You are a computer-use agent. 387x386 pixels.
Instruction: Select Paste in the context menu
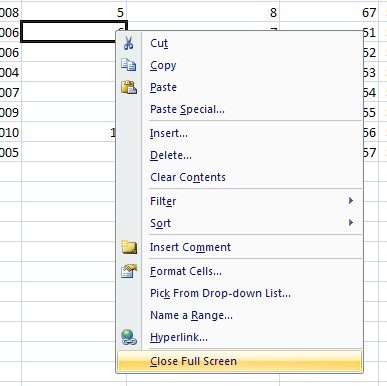coord(239,87)
